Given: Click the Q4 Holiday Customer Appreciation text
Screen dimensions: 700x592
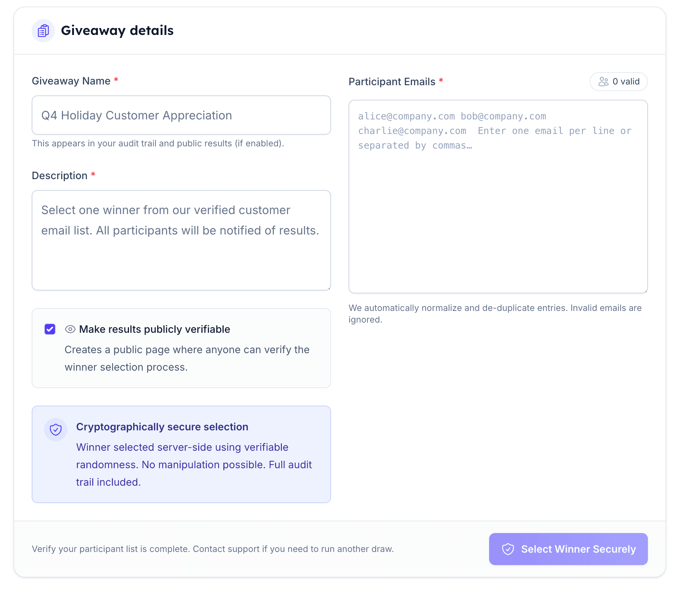Looking at the screenshot, I should pyautogui.click(x=137, y=115).
